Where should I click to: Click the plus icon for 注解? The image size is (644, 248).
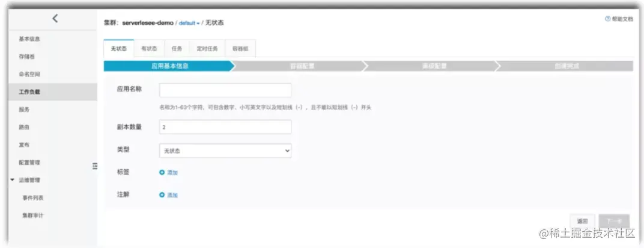tap(162, 195)
